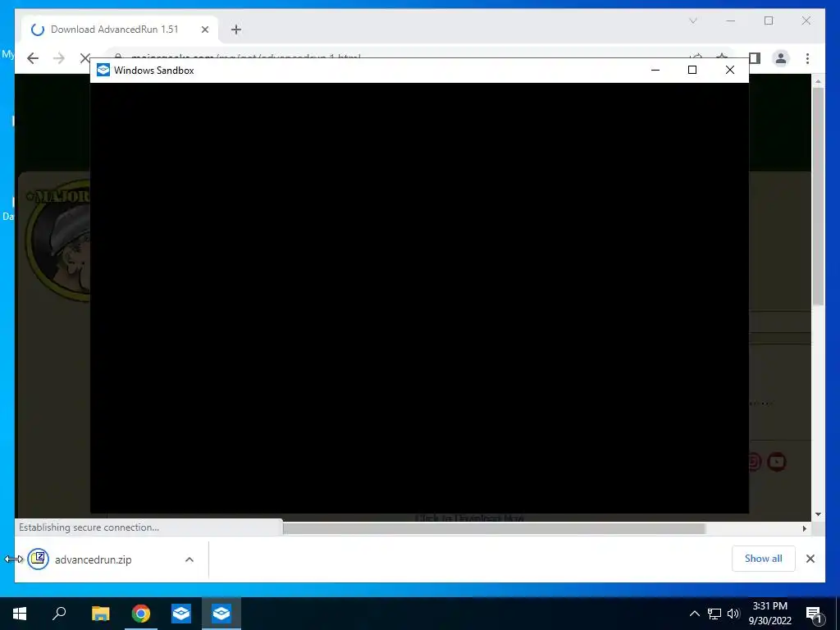Click the first Windows Sandbox taskbar icon
The width and height of the screenshot is (840, 630).
click(x=181, y=614)
